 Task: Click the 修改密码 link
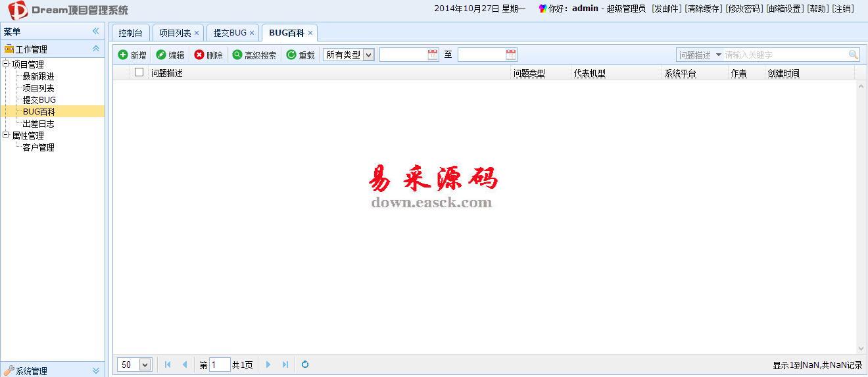744,9
